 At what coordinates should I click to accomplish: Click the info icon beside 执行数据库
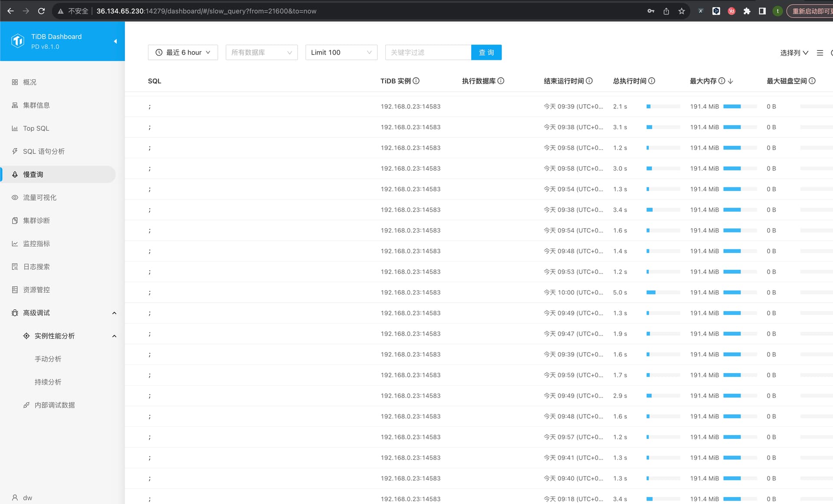501,81
